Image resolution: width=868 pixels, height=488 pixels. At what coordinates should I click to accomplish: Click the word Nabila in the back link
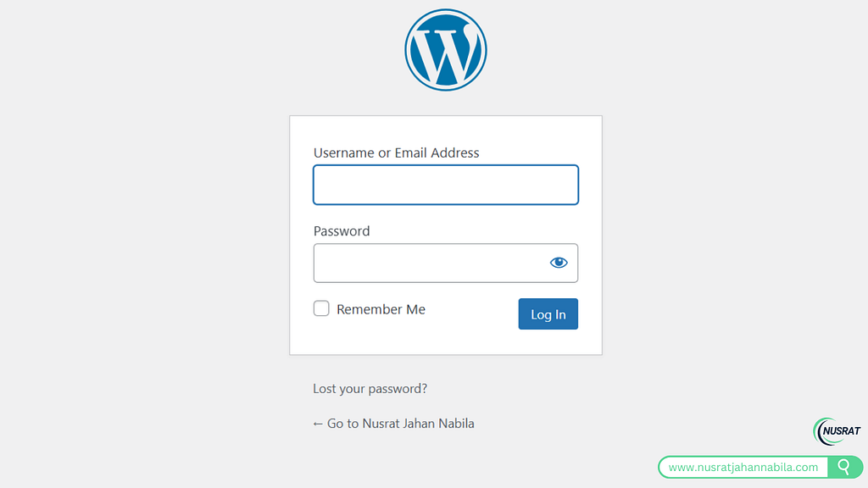(x=456, y=424)
